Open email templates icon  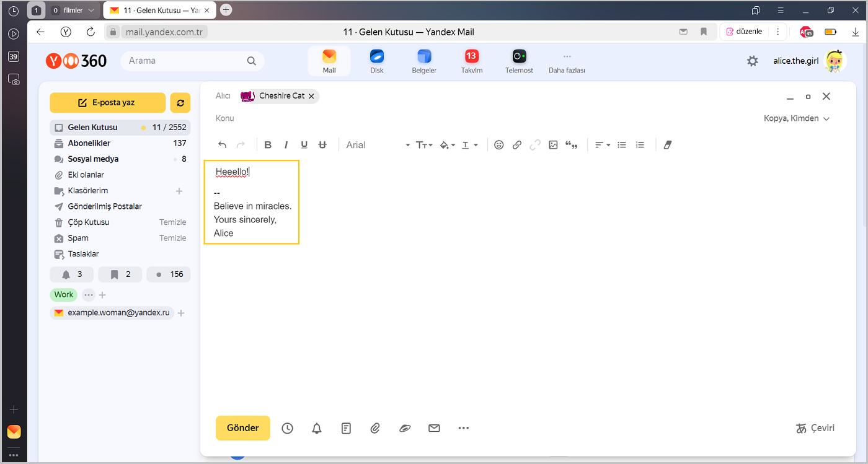(347, 428)
